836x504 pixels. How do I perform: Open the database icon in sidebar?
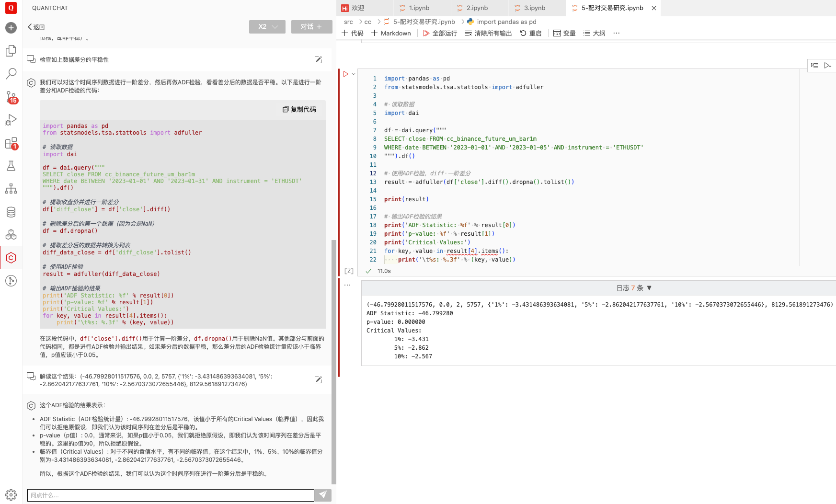tap(11, 212)
